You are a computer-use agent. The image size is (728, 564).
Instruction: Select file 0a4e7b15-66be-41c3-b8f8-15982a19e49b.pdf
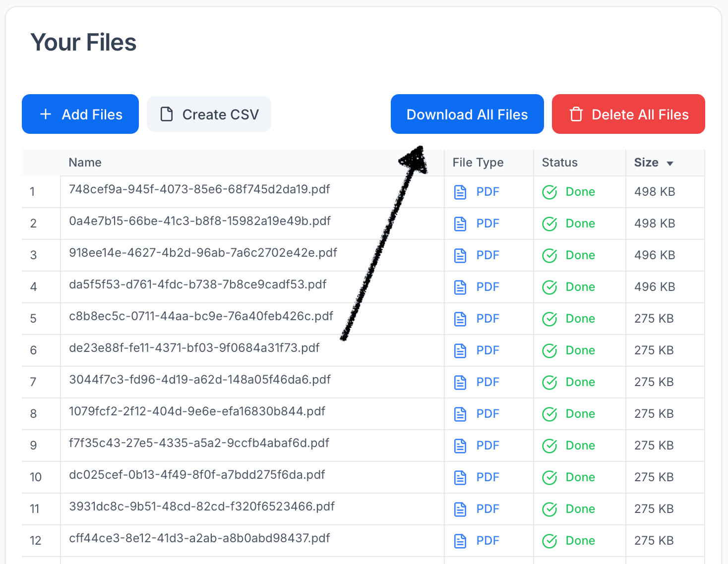click(x=200, y=221)
